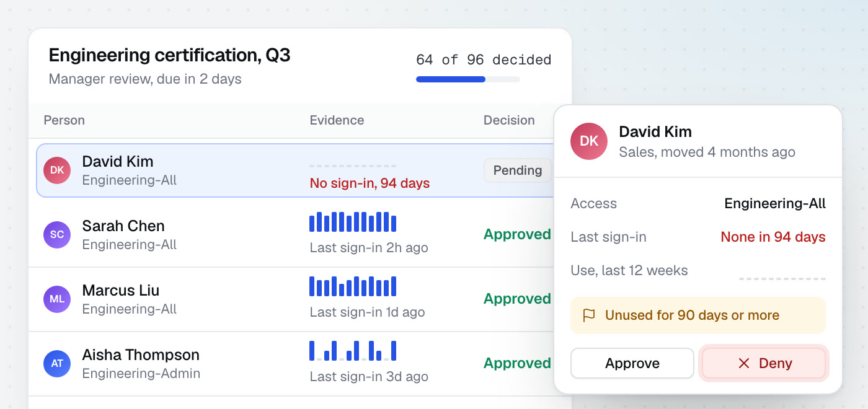868x409 pixels.
Task: Click the Person column header
Action: (64, 120)
